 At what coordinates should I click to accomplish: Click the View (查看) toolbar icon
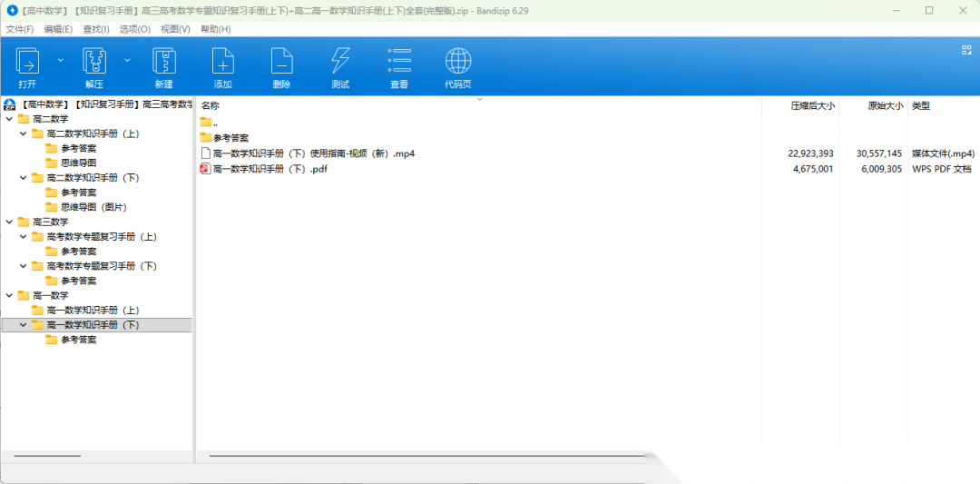pyautogui.click(x=399, y=62)
